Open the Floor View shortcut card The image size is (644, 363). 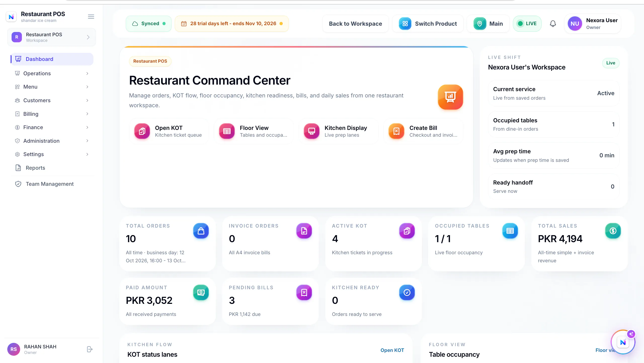[x=254, y=131]
